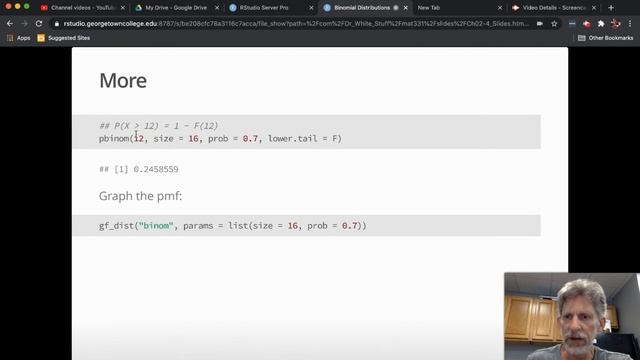The width and height of the screenshot is (640, 360).
Task: Click the 'Graph the pmf:' text
Action: coord(140,196)
